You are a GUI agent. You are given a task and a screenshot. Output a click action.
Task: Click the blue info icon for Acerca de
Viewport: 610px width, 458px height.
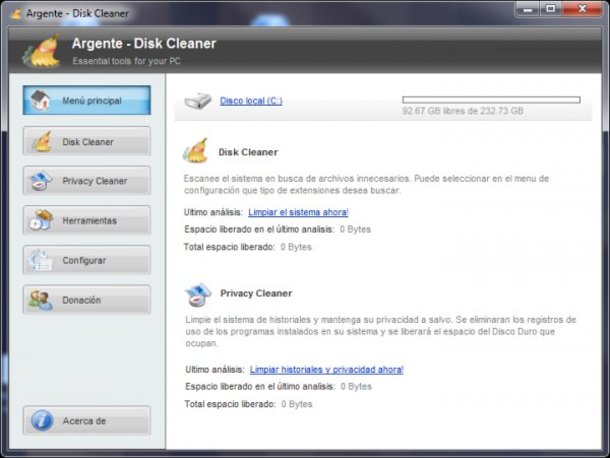pyautogui.click(x=42, y=421)
